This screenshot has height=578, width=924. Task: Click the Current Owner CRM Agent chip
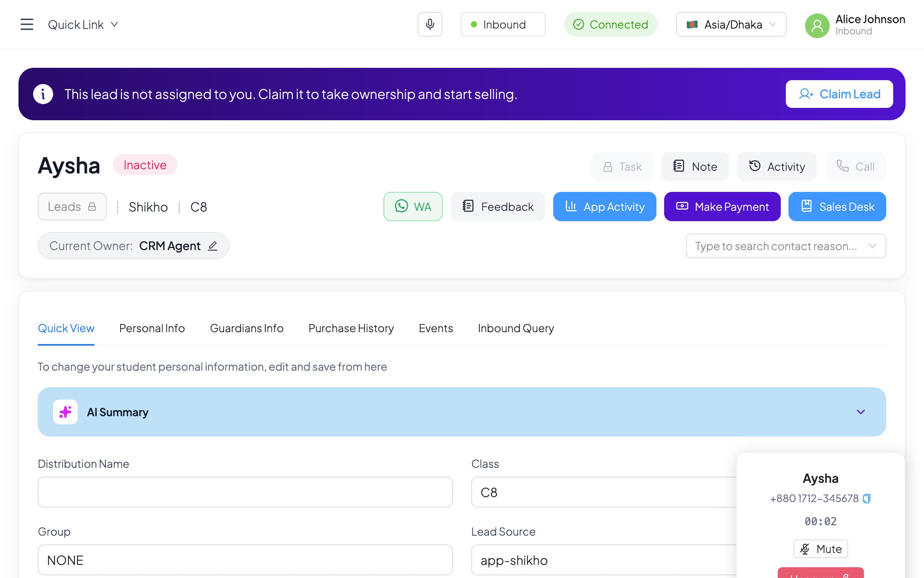[x=133, y=246]
